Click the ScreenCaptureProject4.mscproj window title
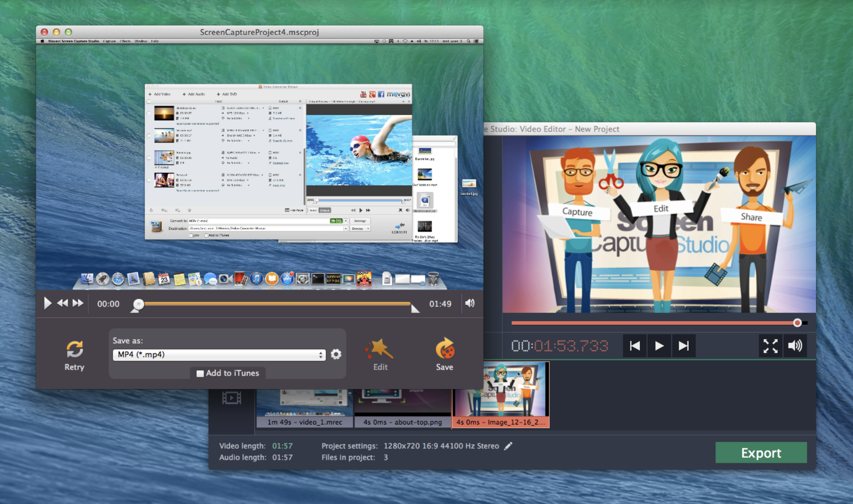Viewport: 853px width, 504px height. [x=259, y=32]
